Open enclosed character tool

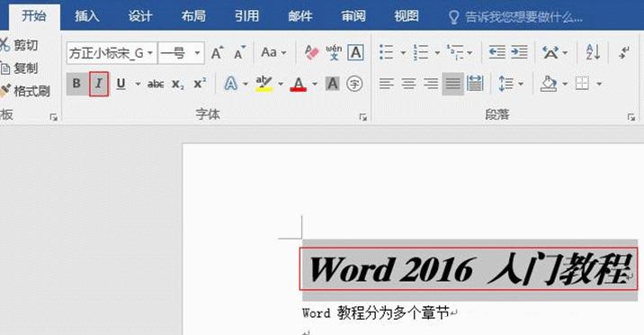[354, 84]
